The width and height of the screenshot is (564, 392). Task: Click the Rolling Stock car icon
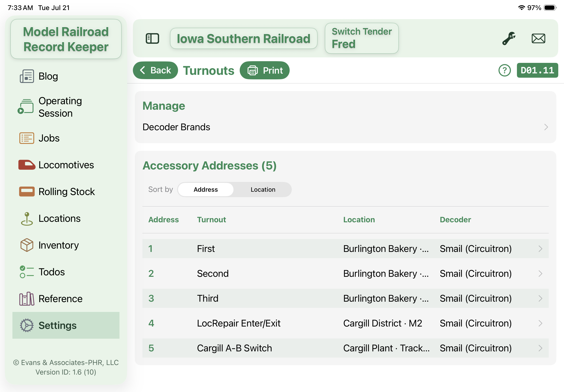pos(27,192)
